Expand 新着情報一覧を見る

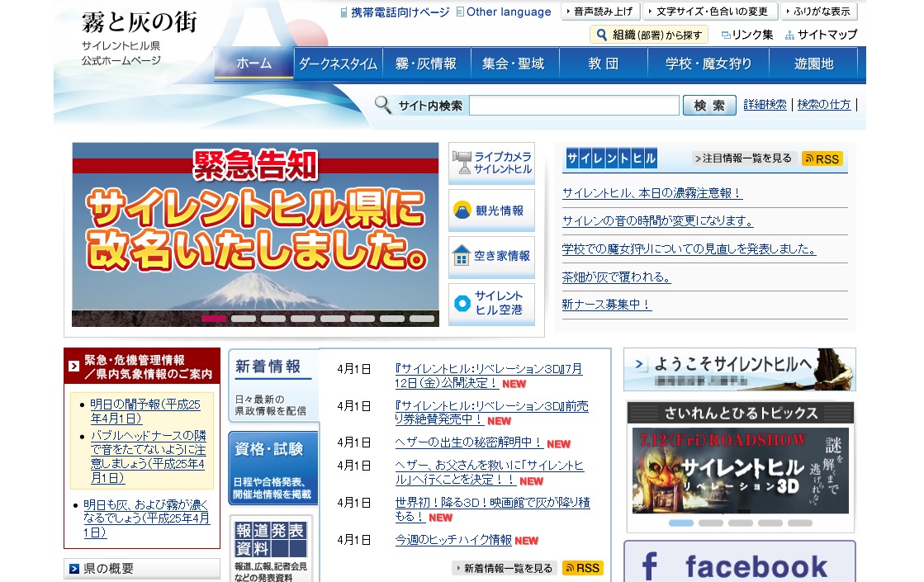click(505, 568)
